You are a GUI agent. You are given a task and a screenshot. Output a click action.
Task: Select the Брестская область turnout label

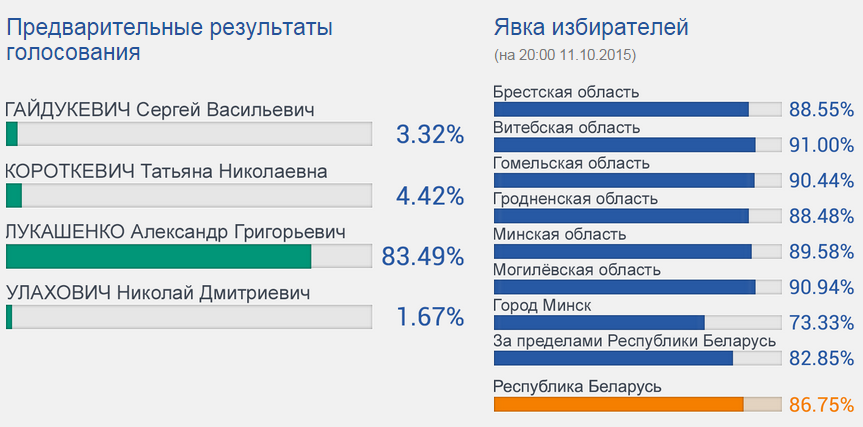click(x=565, y=93)
